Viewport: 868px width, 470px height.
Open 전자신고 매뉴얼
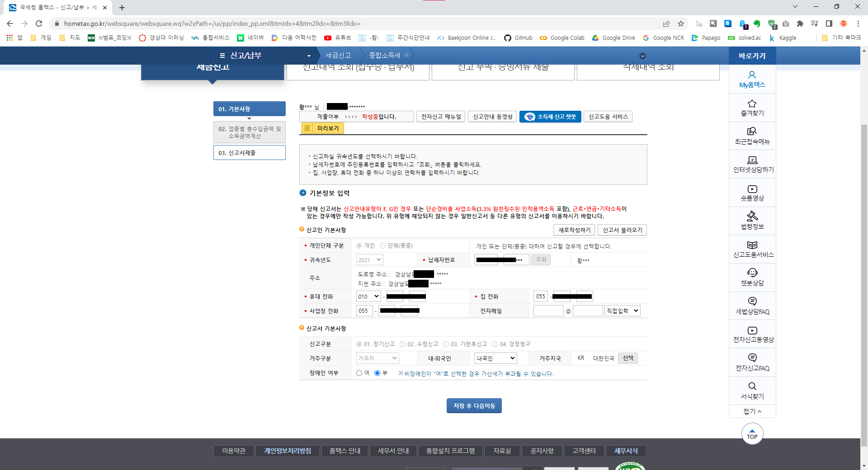(x=441, y=117)
